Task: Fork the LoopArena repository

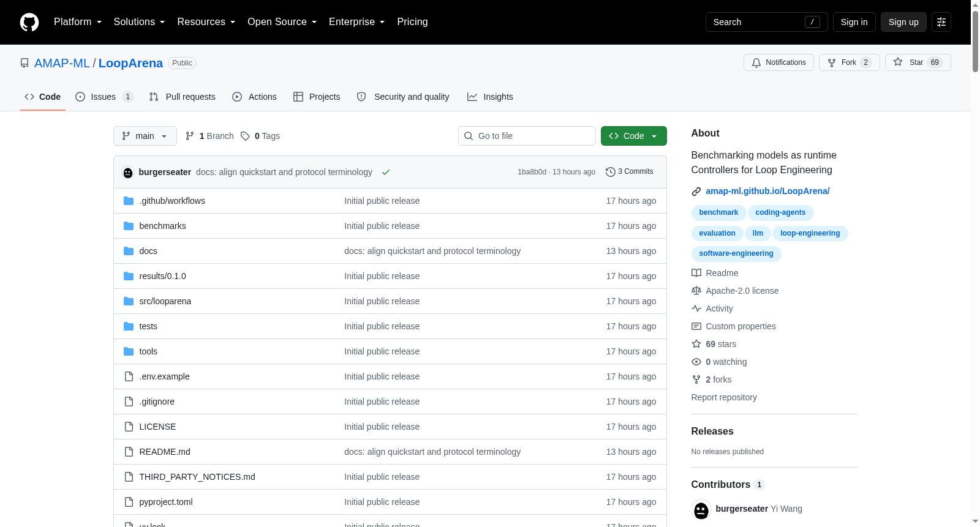Action: [849, 62]
